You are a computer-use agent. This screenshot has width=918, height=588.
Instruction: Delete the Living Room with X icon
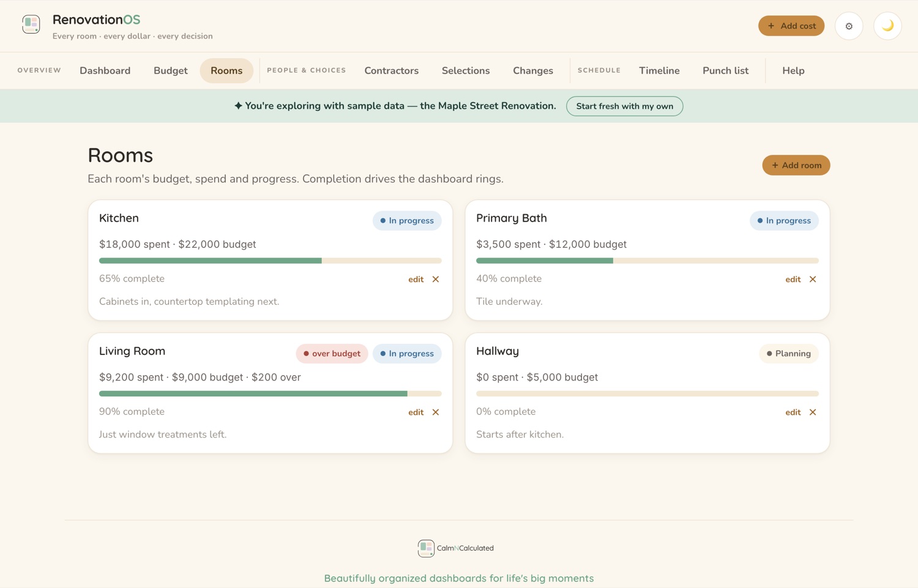436,412
